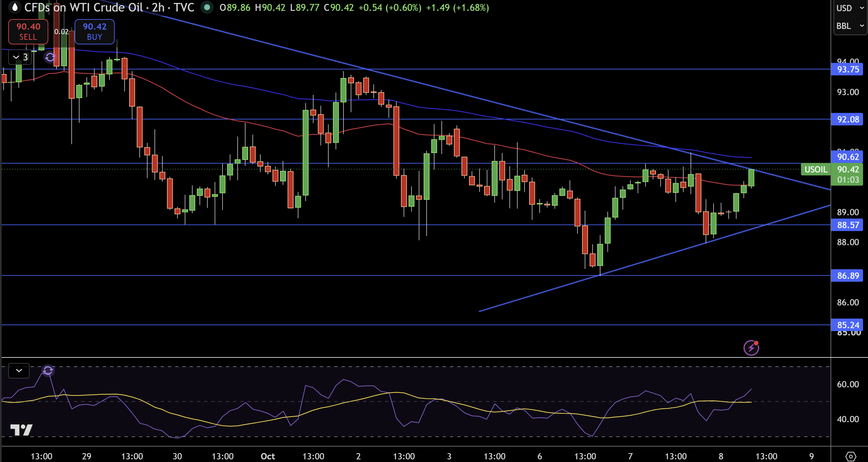
Task: Expand the RSI pane legend chevron
Action: point(19,371)
